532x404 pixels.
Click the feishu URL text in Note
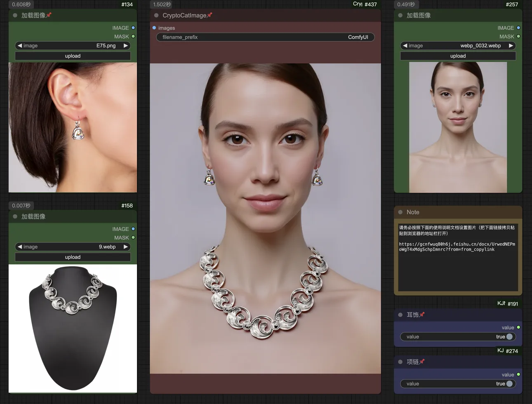457,247
